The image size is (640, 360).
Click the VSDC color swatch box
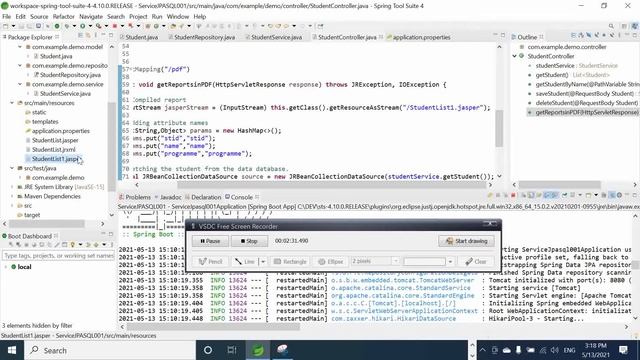pyautogui.click(x=424, y=262)
